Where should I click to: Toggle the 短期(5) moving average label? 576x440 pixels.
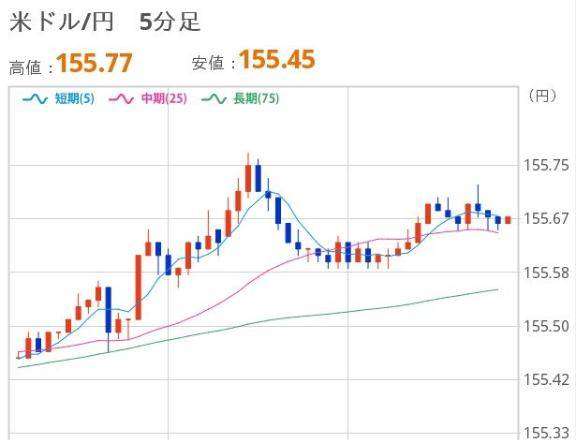75,98
